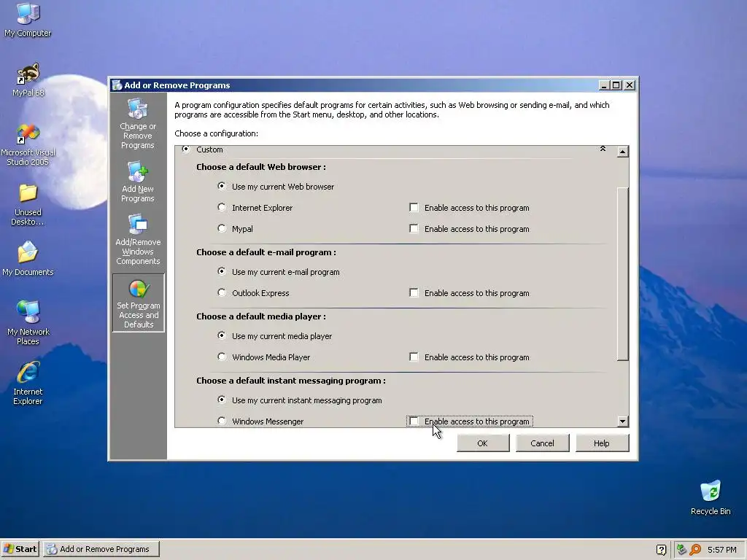Select Use my current e-mail program
The image size is (747, 560).
(x=222, y=271)
